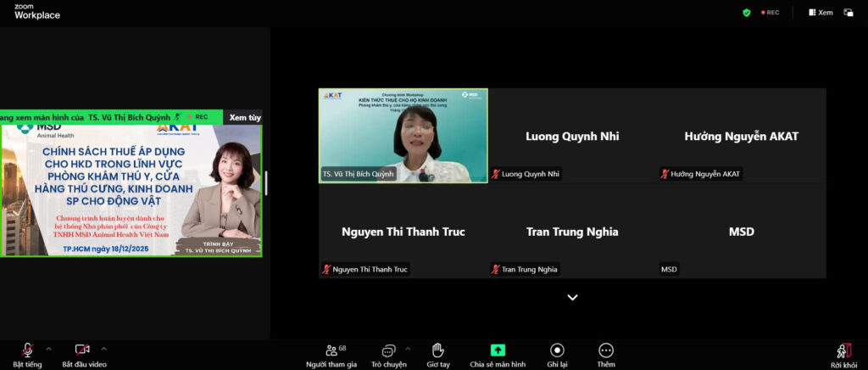Raise hand with Giơ tay icon
The image size is (868, 370).
click(437, 353)
